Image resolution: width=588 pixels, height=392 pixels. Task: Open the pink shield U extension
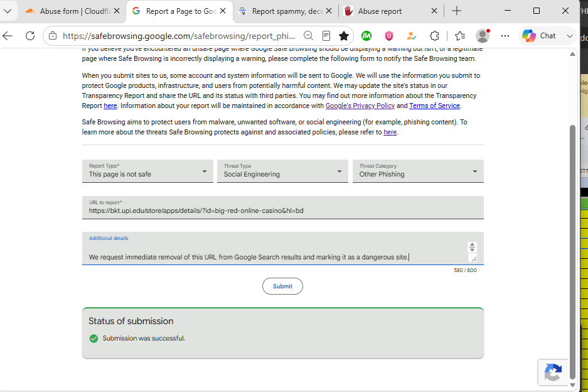(x=389, y=36)
